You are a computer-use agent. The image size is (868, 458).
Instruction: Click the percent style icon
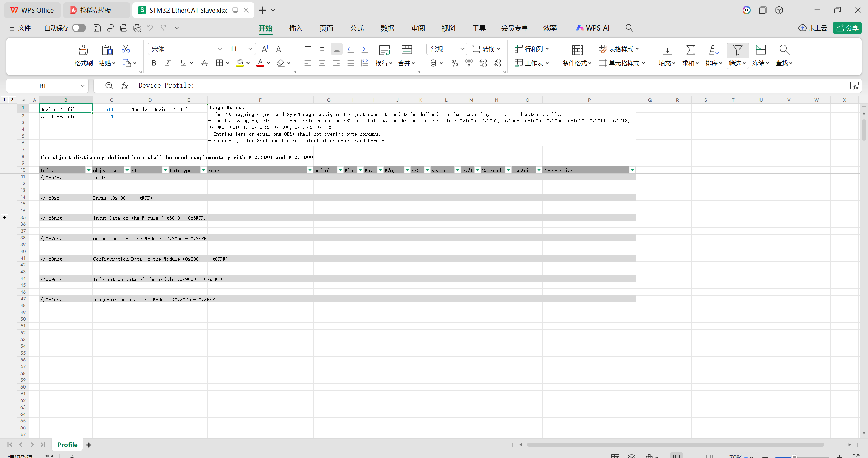pyautogui.click(x=454, y=63)
